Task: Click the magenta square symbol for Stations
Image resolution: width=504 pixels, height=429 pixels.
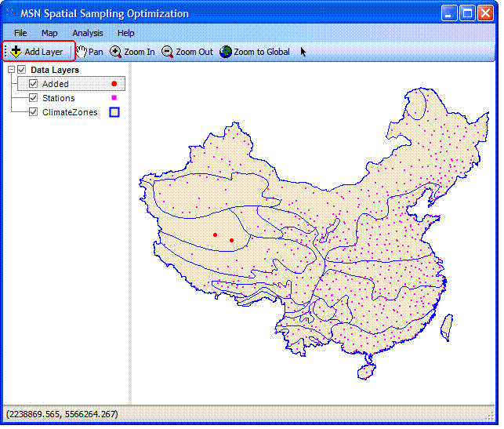Action: click(x=114, y=97)
